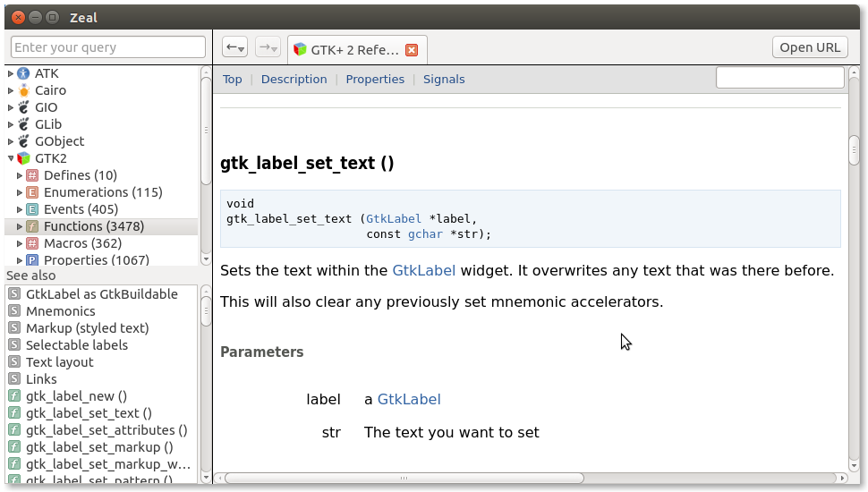Jump to Top of the page
The width and height of the screenshot is (868, 492).
click(x=232, y=79)
